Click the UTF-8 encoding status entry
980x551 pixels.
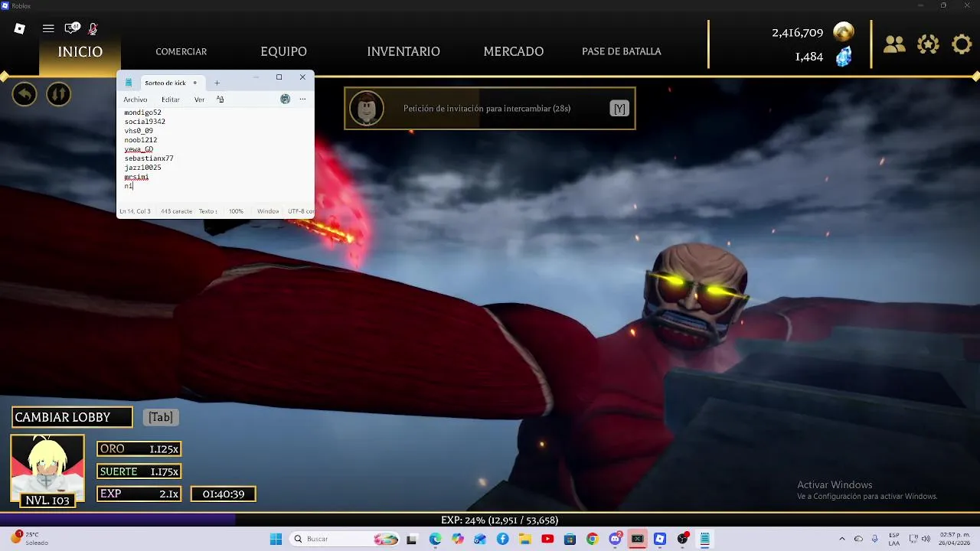pos(300,211)
